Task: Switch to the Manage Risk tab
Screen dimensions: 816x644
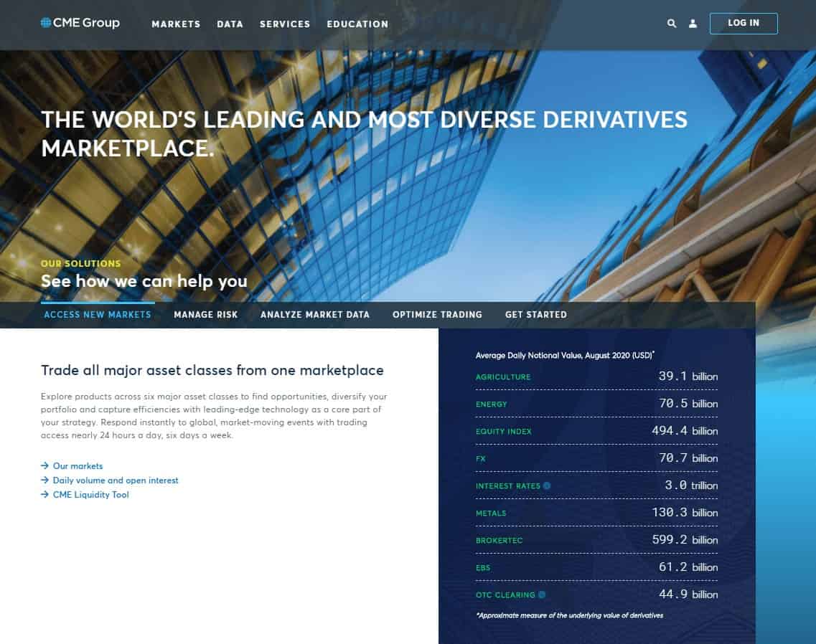Action: 205,315
